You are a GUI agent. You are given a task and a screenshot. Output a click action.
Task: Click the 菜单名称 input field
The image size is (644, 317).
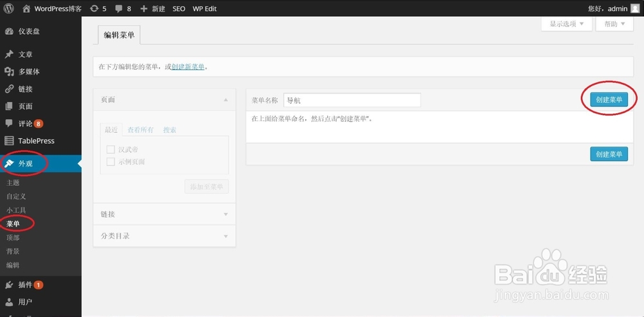(x=352, y=100)
